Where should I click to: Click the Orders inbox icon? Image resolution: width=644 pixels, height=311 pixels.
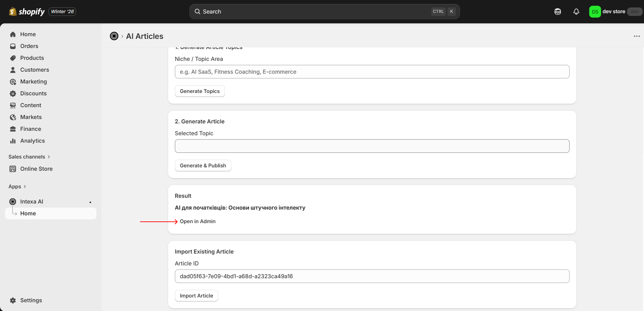click(13, 46)
